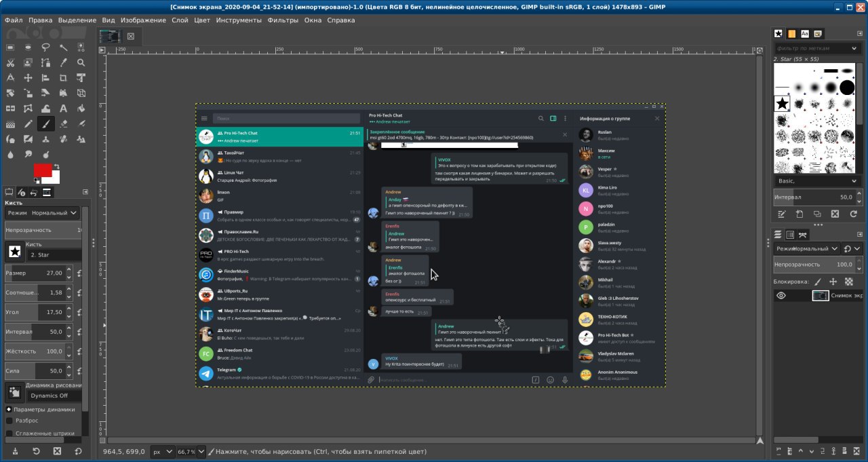
Task: Click the edit brush icon below brush grid
Action: coord(781,214)
